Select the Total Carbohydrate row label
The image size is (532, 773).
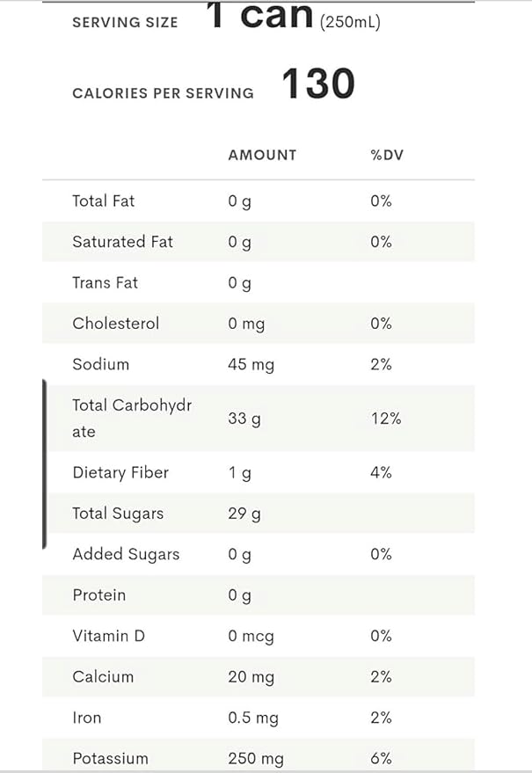[x=132, y=418]
